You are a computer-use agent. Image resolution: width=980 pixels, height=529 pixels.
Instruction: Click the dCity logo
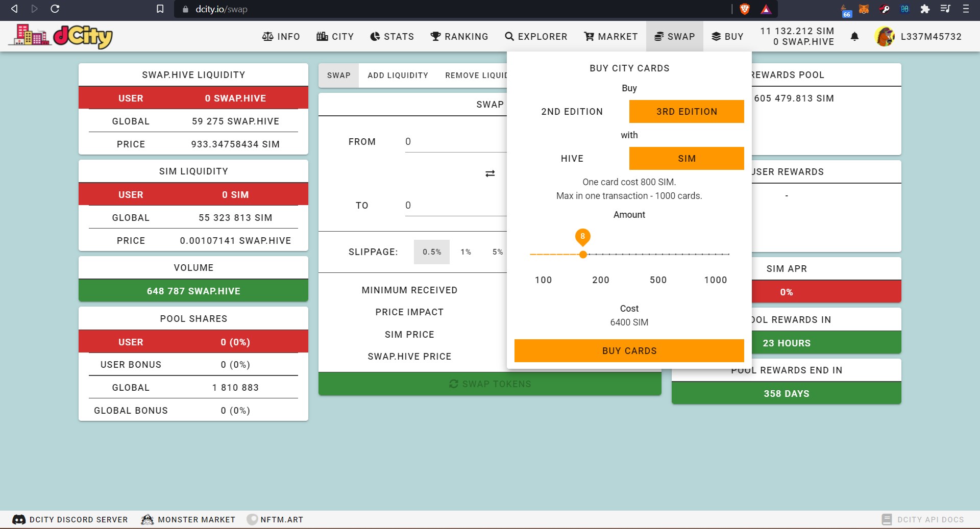pos(61,36)
